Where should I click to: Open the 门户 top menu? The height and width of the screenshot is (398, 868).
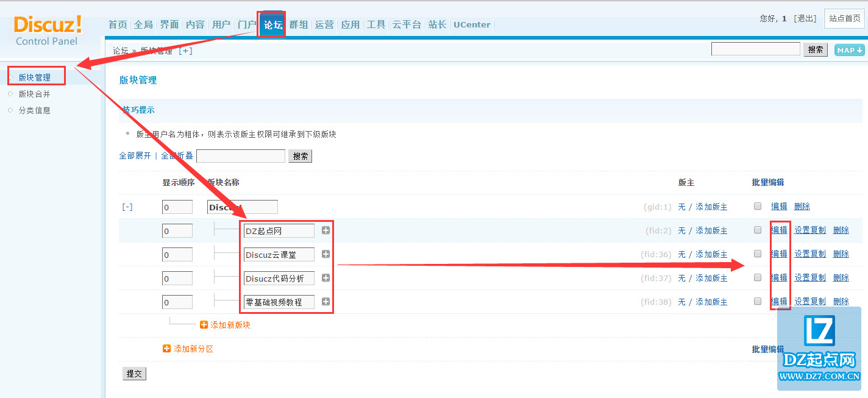tap(247, 24)
